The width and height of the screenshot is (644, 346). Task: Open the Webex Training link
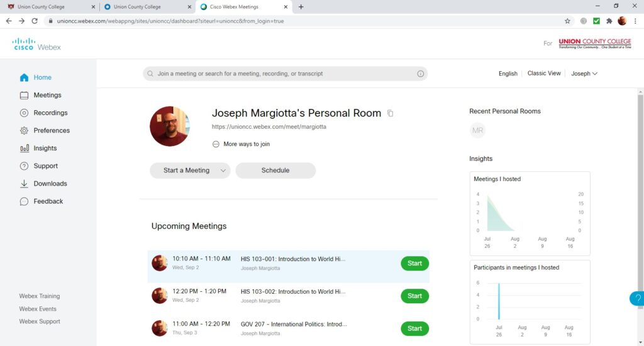[40, 296]
